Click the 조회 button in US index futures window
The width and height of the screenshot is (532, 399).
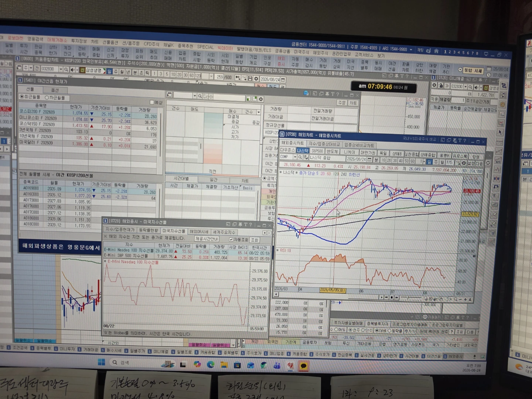pyautogui.click(x=255, y=240)
